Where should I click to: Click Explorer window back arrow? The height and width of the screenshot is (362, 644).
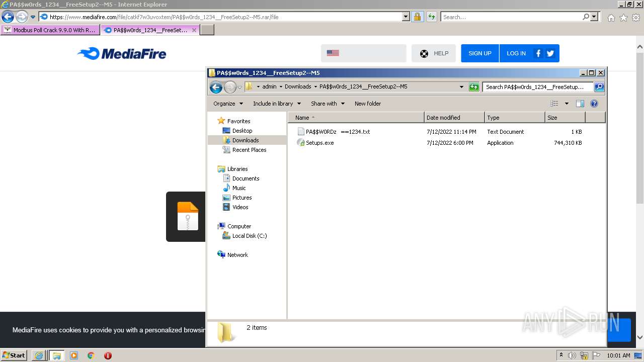[216, 87]
